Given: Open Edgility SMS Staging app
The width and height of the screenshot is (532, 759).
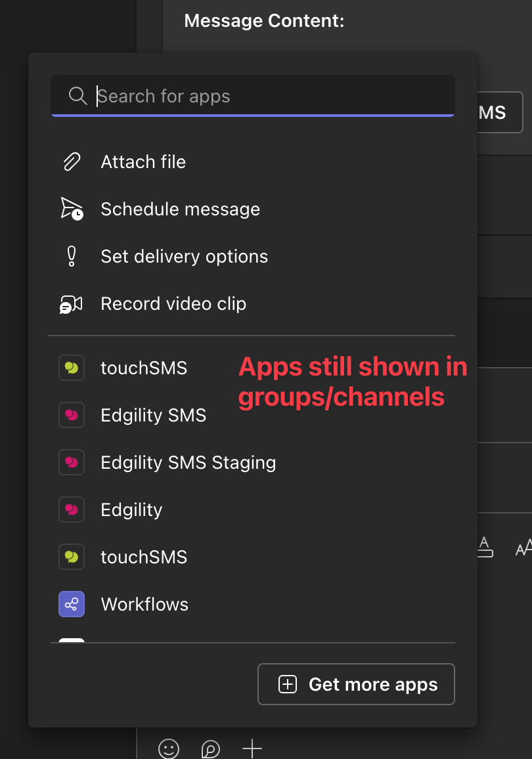Looking at the screenshot, I should coord(188,462).
